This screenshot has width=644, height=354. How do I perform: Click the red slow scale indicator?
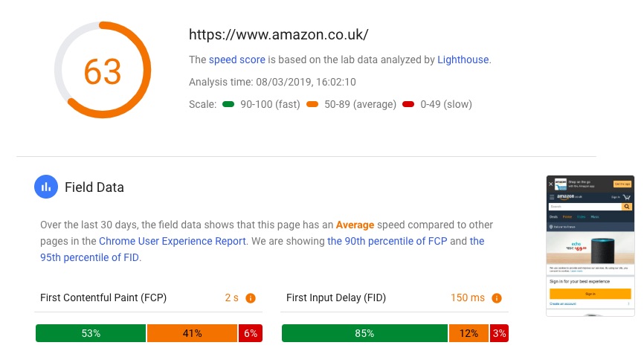click(x=408, y=104)
